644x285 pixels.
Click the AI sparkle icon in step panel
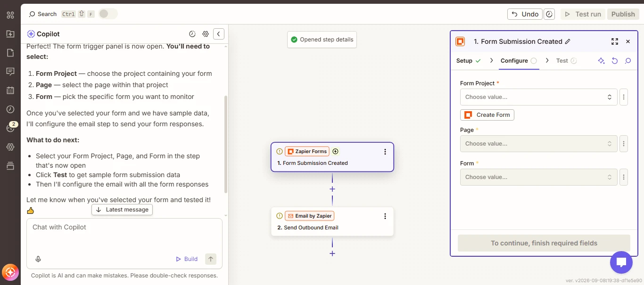pyautogui.click(x=601, y=61)
